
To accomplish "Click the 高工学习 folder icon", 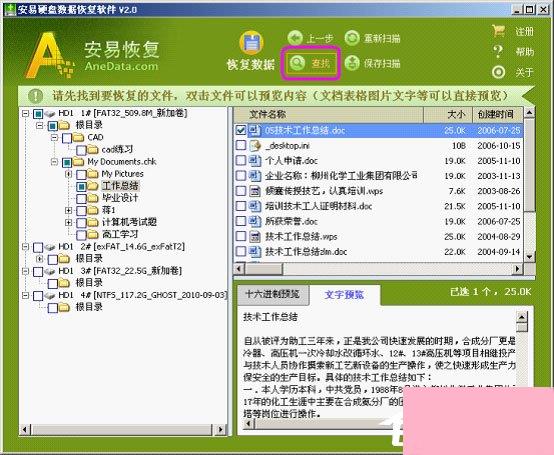I will [93, 234].
